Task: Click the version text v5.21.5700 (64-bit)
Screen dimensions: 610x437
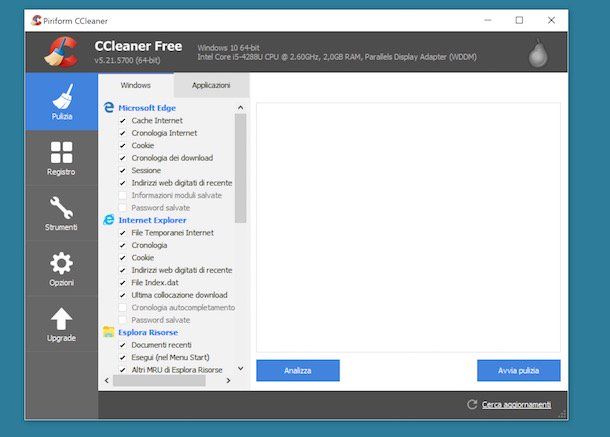Action: (127, 60)
